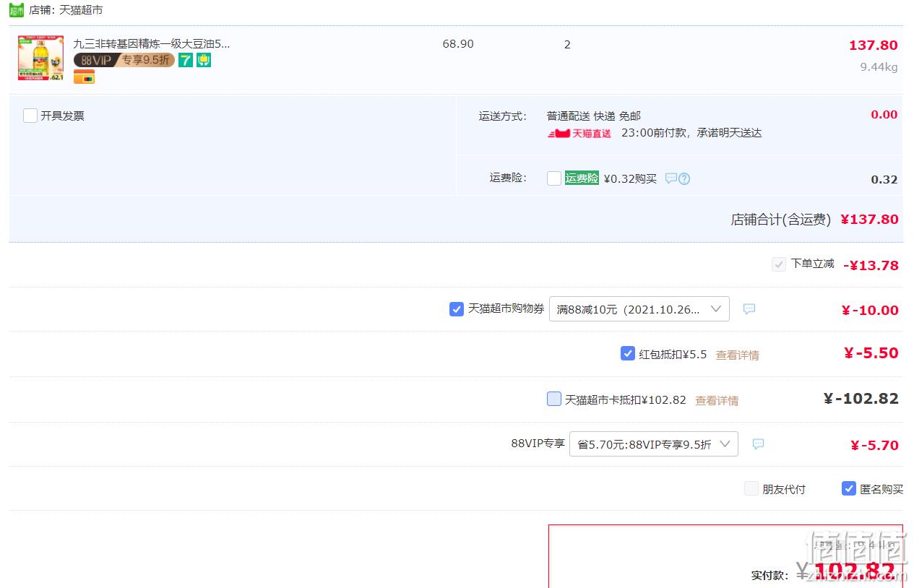This screenshot has height=588, width=914.
Task: Check the 开具发票 invoice checkbox
Action: point(30,116)
